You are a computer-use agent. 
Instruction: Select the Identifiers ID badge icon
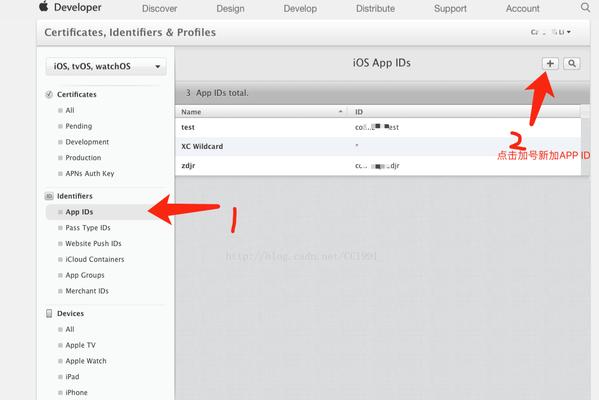click(49, 196)
